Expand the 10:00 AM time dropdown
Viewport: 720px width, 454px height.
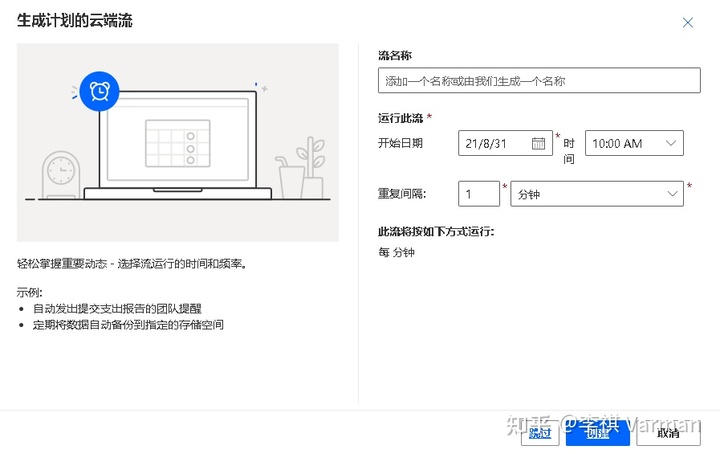click(634, 143)
